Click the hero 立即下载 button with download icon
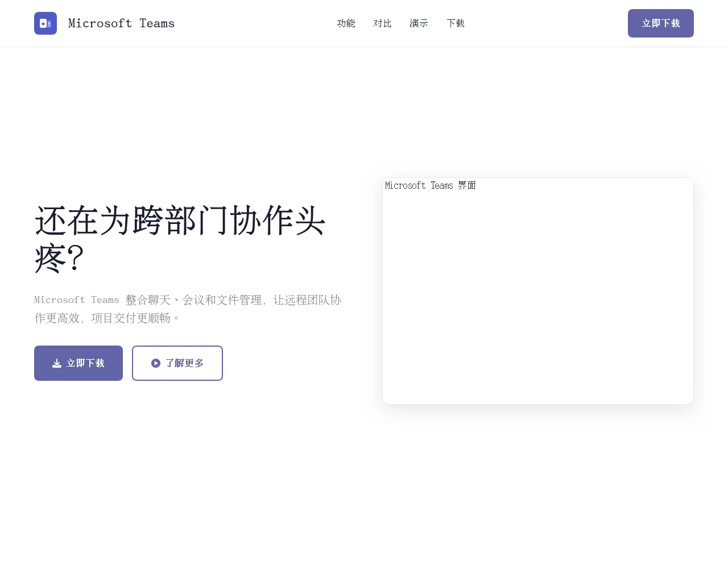 coord(78,363)
